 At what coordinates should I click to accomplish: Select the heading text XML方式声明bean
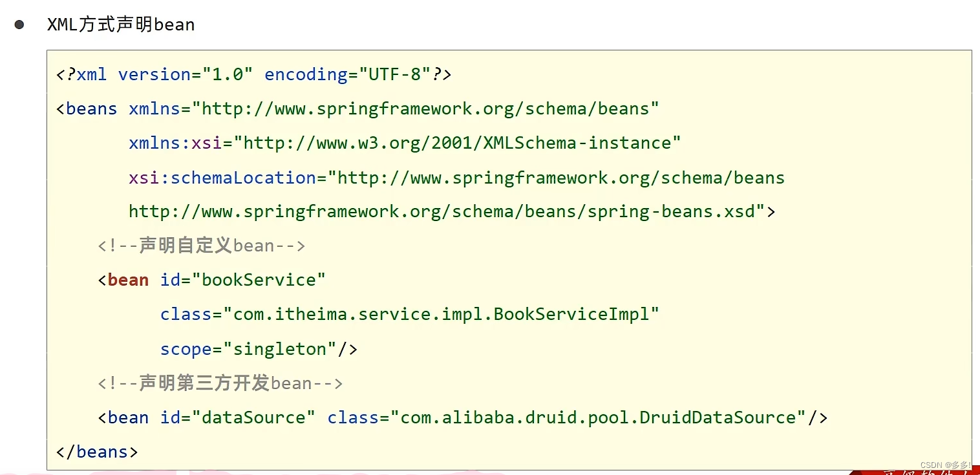point(120,25)
